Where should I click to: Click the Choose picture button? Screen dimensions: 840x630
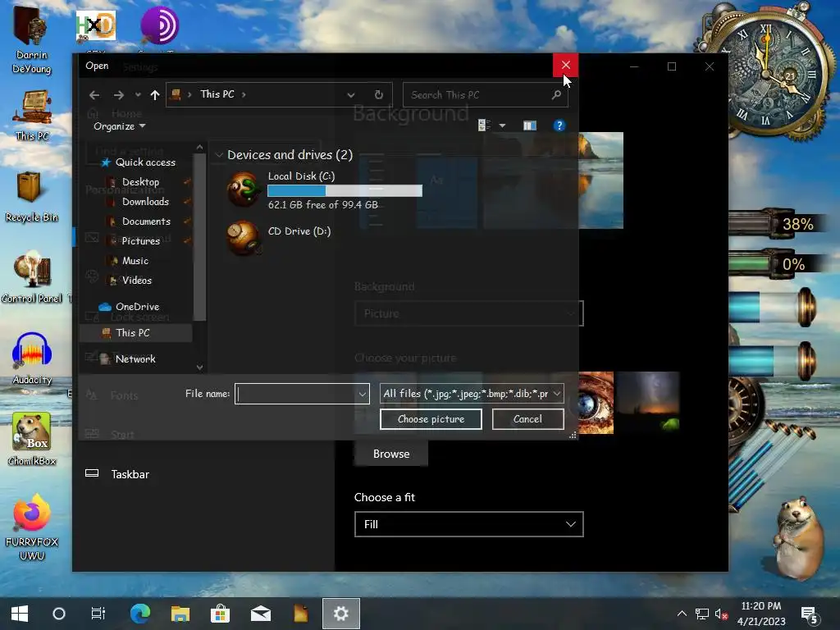(x=431, y=419)
